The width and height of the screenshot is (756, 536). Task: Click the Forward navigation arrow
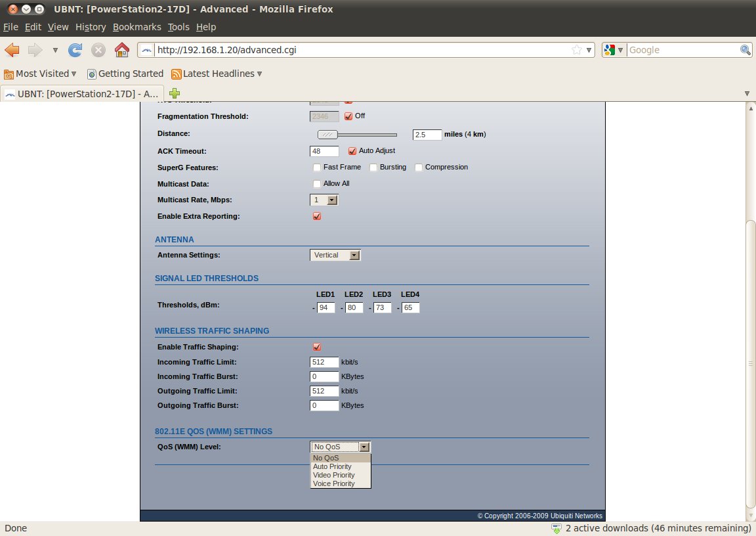pyautogui.click(x=35, y=50)
